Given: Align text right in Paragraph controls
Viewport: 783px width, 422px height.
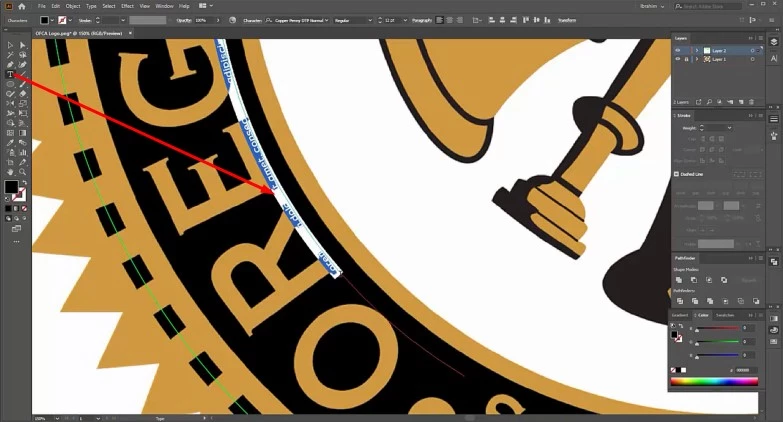Looking at the screenshot, I should tap(459, 20).
